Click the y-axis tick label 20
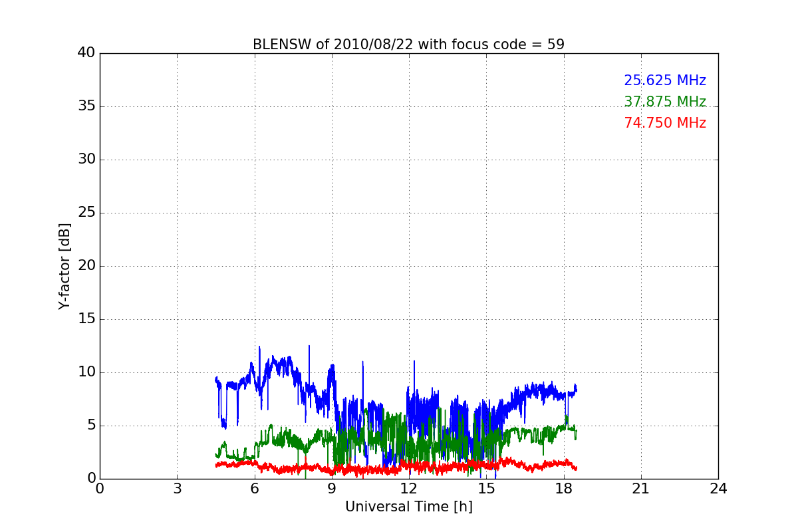The image size is (798, 532). click(x=86, y=266)
